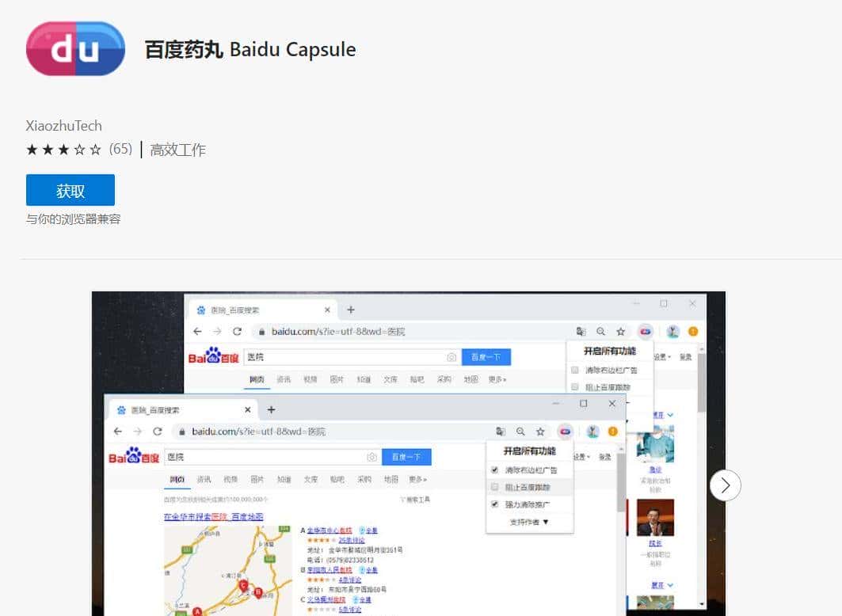Viewport: 842px width, 616px height.
Task: Click the next arrow on the screenshot carousel
Action: point(726,485)
